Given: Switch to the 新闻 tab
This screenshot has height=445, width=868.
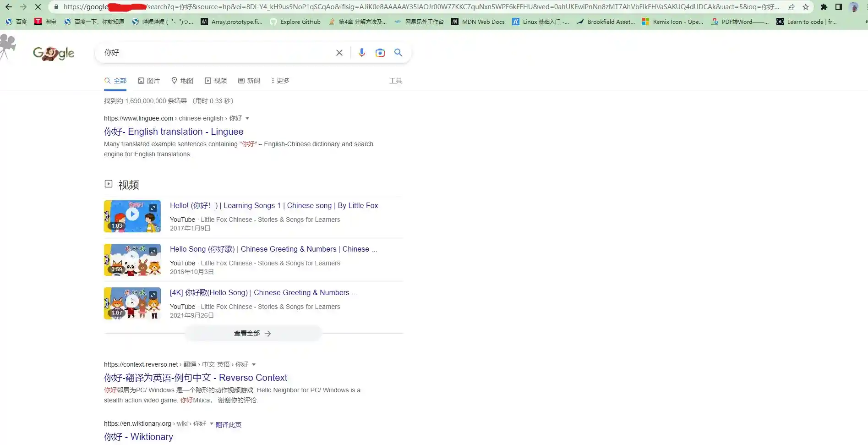Looking at the screenshot, I should click(249, 81).
